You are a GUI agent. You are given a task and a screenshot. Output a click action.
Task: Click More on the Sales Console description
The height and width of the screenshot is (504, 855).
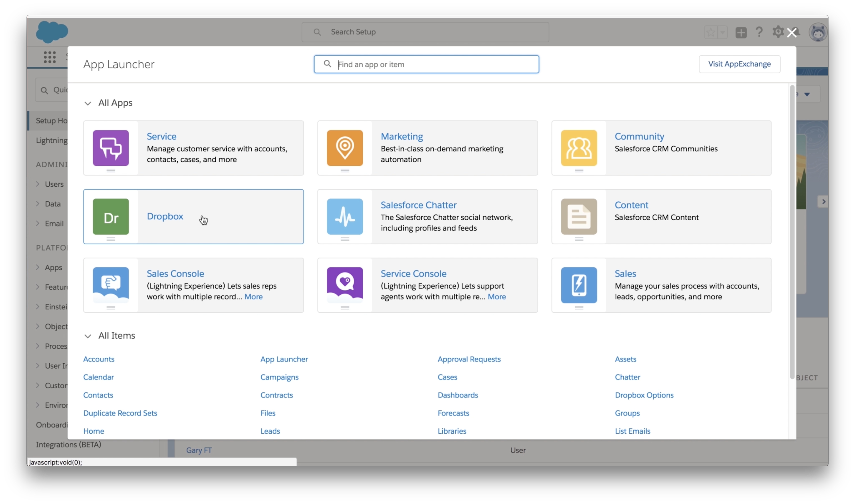253,297
